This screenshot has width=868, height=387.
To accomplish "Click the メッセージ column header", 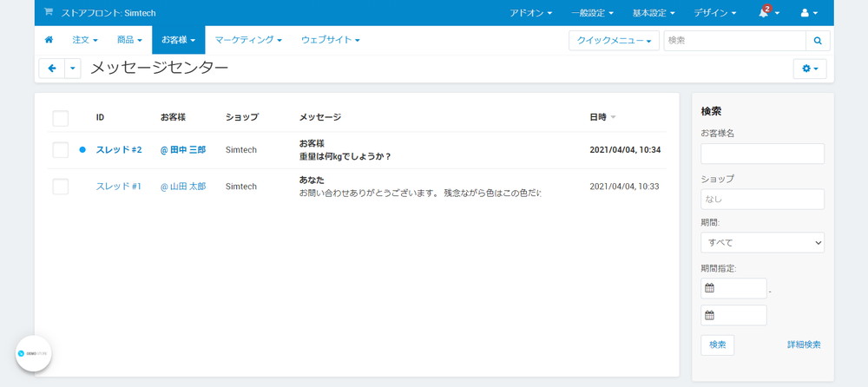I will click(x=320, y=117).
